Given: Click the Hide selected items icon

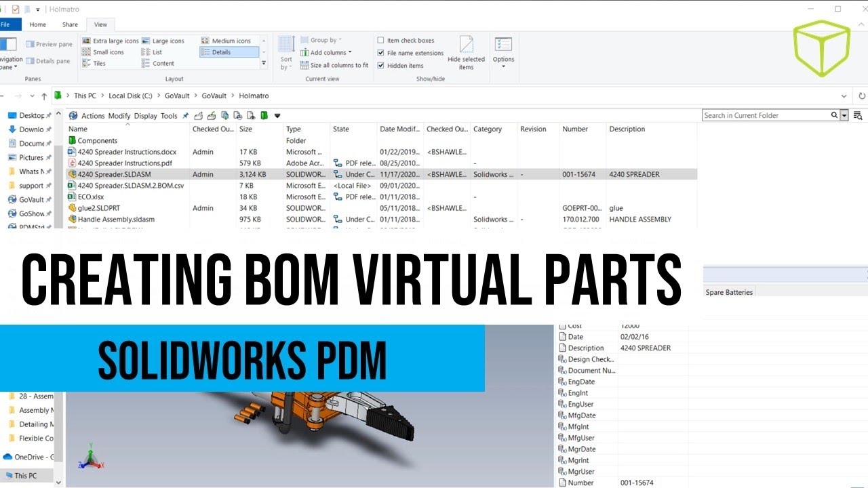Looking at the screenshot, I should [467, 45].
